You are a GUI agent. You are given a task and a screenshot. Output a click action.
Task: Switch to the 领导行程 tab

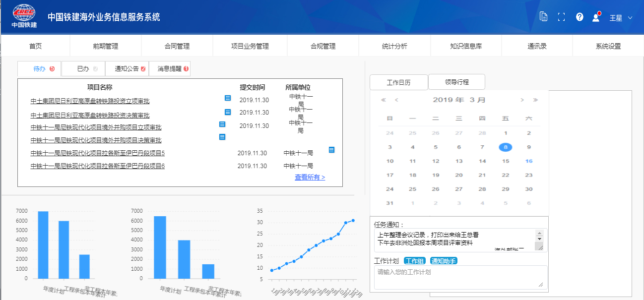coord(456,81)
